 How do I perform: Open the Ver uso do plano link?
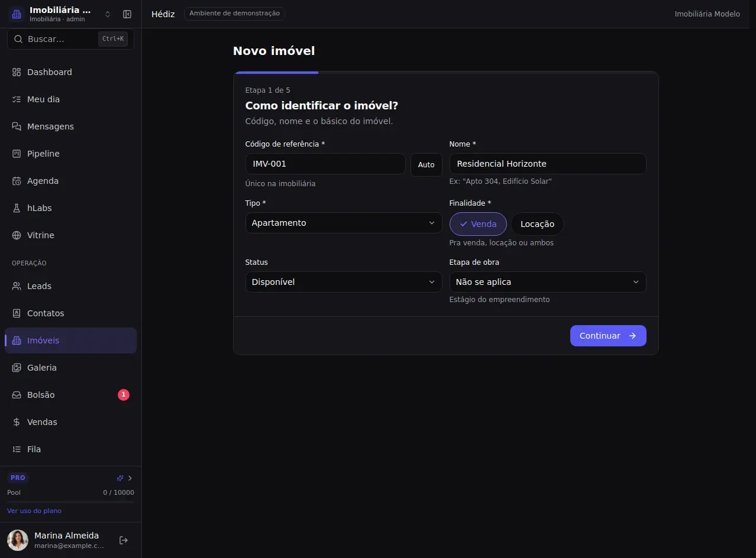click(x=34, y=511)
